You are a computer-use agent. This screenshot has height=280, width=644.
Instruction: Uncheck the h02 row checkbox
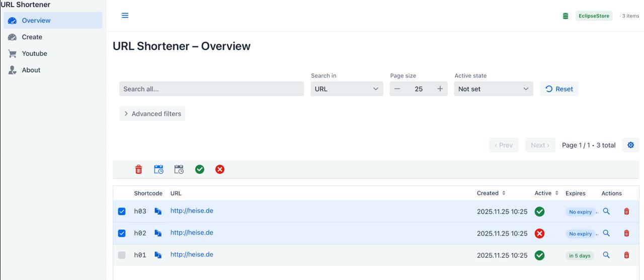tap(122, 233)
